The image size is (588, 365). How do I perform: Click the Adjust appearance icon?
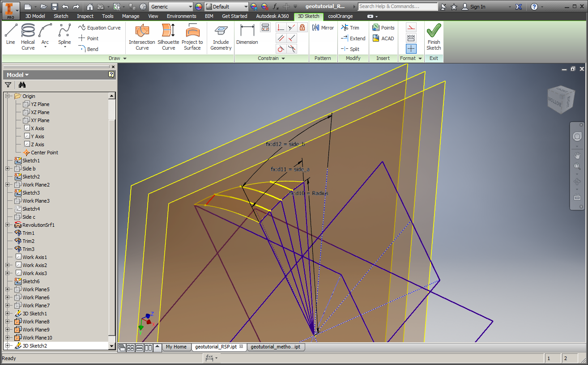pyautogui.click(x=254, y=7)
